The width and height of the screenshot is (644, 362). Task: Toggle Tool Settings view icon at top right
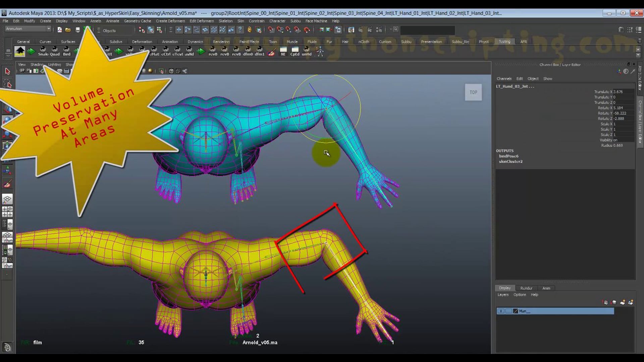tap(630, 29)
